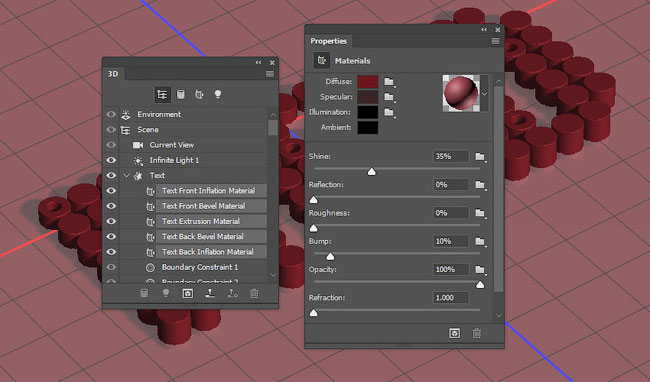The image size is (650, 382).
Task: Click the Specular color swatch
Action: tap(368, 97)
